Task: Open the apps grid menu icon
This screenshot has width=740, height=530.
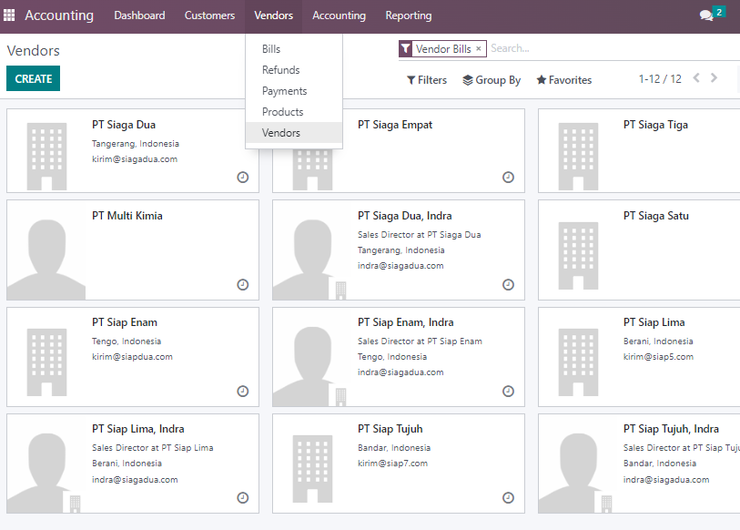Action: click(x=9, y=15)
